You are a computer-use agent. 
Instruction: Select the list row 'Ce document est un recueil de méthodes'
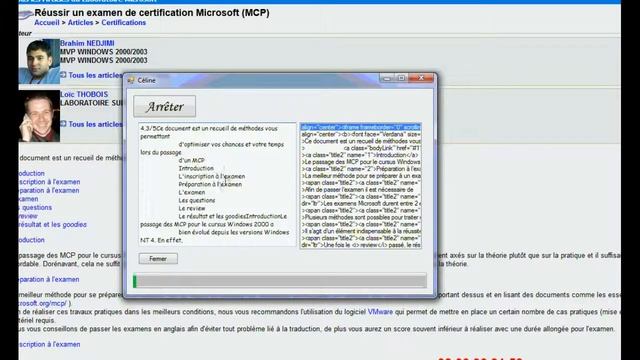coord(361,141)
